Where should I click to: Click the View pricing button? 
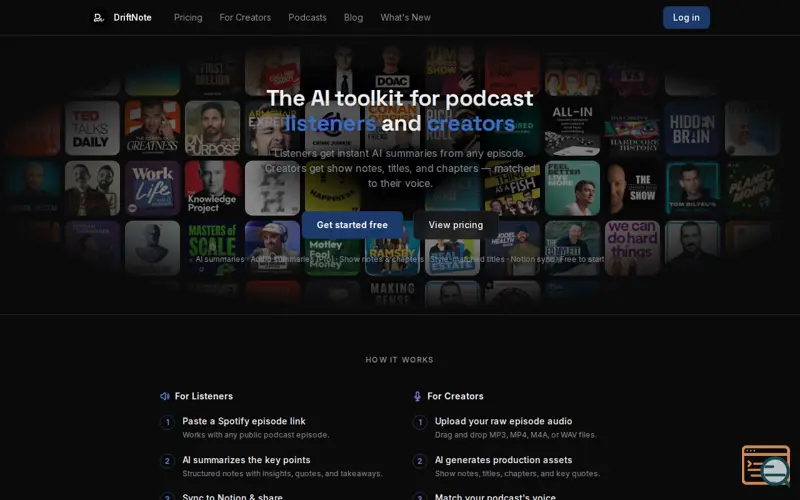[x=456, y=225]
